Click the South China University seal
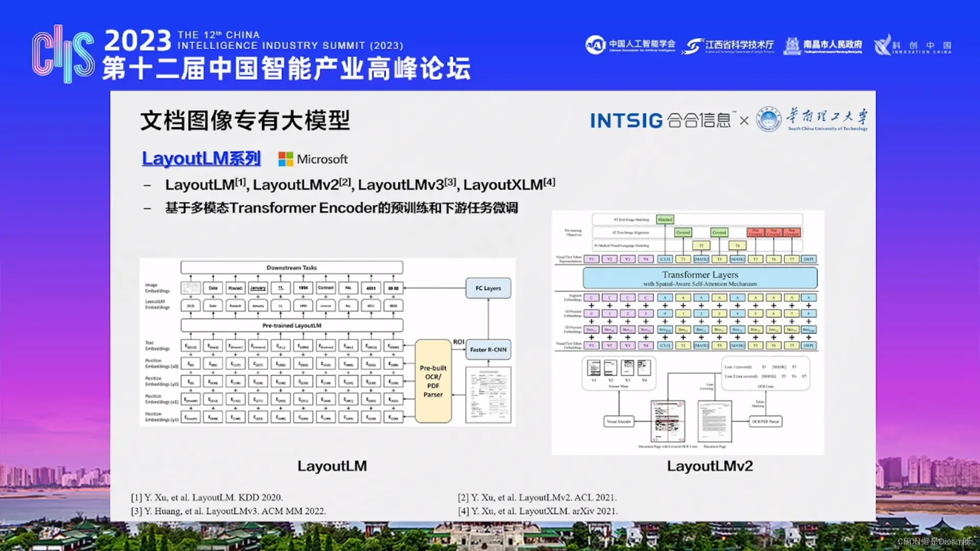 [x=768, y=119]
